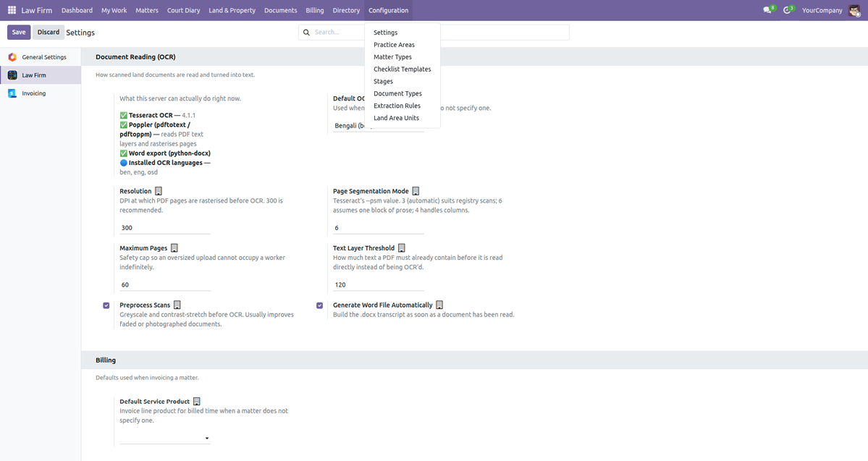868x461 pixels.
Task: Click the search magnifier icon
Action: (306, 32)
